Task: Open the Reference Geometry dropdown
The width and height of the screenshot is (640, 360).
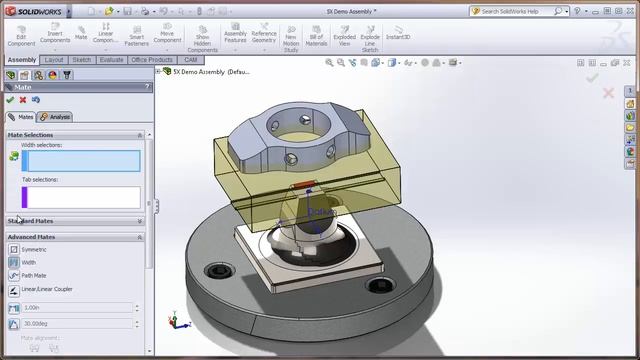Action: (264, 50)
